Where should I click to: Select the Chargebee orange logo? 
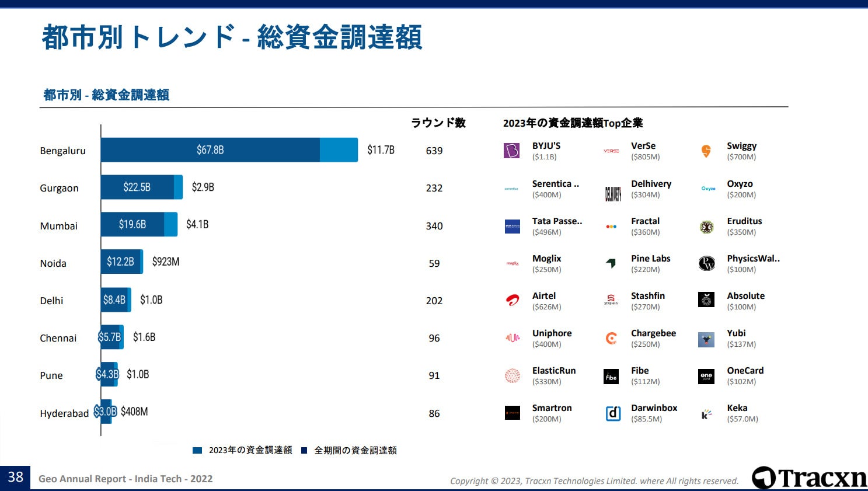click(611, 338)
